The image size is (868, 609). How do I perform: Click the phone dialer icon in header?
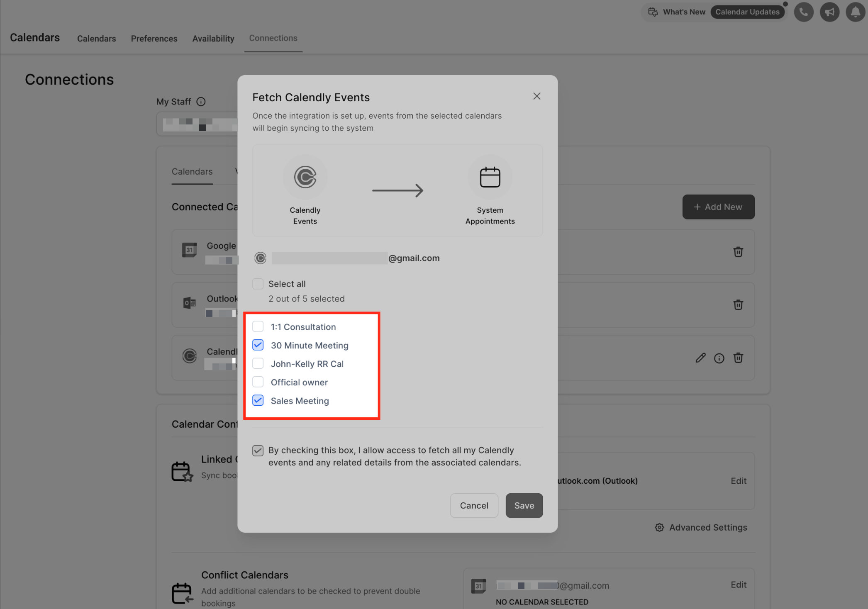(803, 12)
